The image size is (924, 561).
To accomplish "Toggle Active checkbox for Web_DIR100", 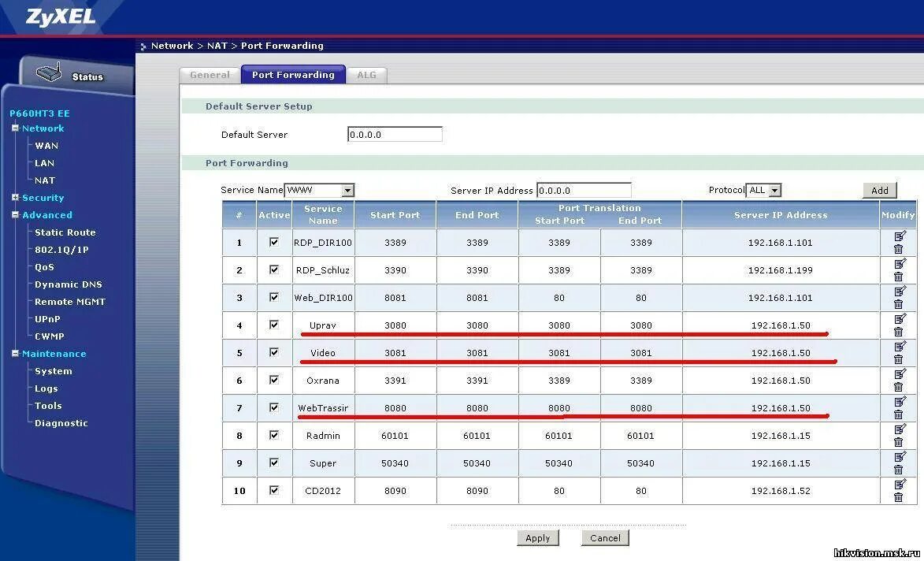I will 274,297.
